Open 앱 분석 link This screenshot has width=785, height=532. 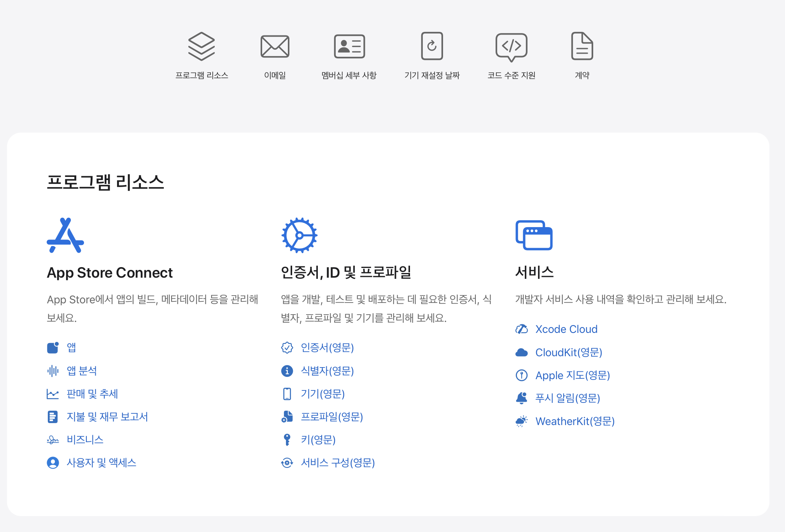coord(82,371)
